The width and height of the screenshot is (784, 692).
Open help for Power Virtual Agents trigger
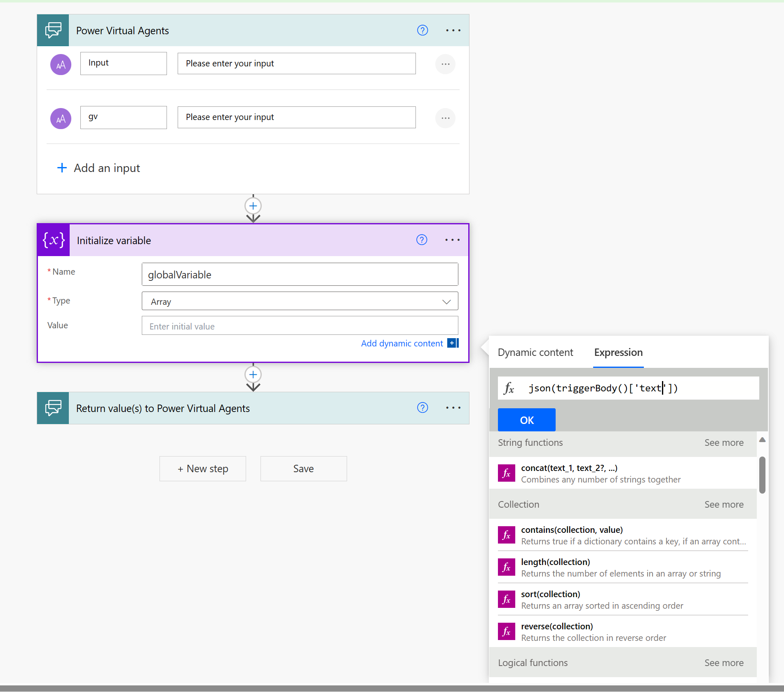click(x=423, y=31)
